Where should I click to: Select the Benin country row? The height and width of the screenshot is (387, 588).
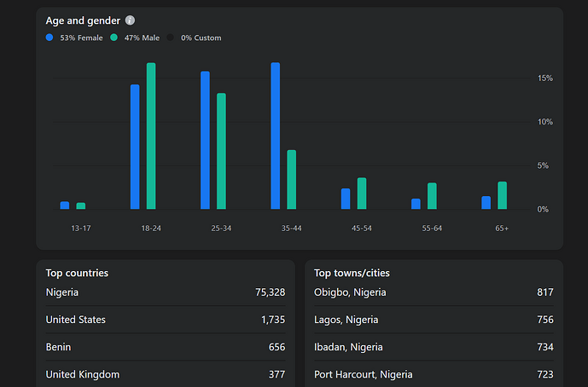click(x=165, y=347)
